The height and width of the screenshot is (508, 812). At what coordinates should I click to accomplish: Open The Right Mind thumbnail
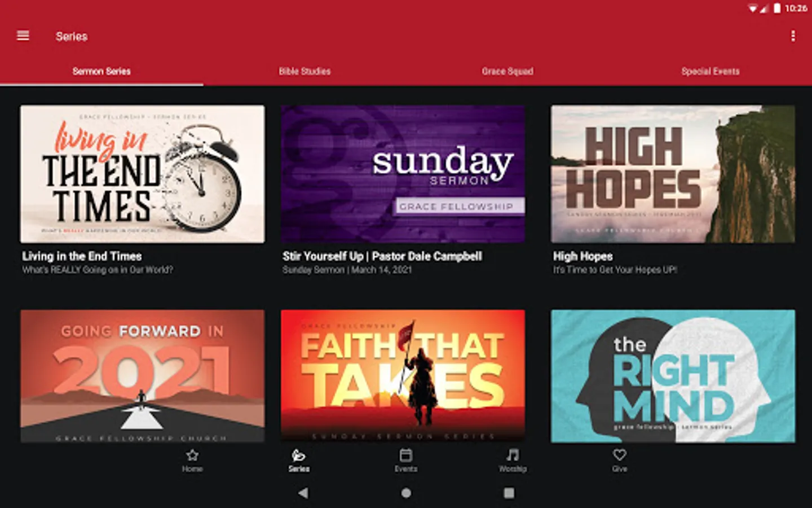point(673,376)
